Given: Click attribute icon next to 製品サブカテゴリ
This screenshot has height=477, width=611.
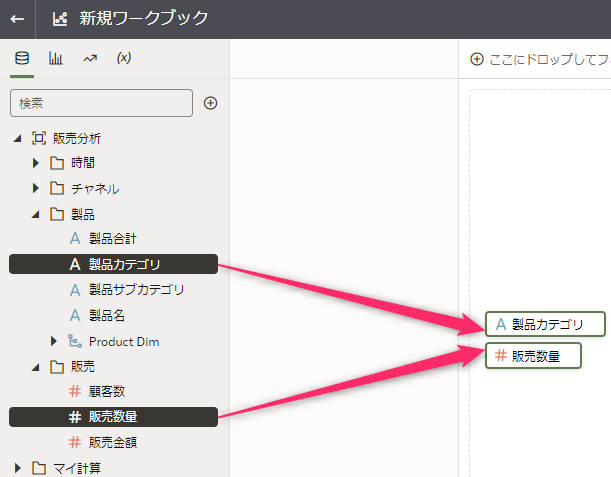Looking at the screenshot, I should coord(75,290).
